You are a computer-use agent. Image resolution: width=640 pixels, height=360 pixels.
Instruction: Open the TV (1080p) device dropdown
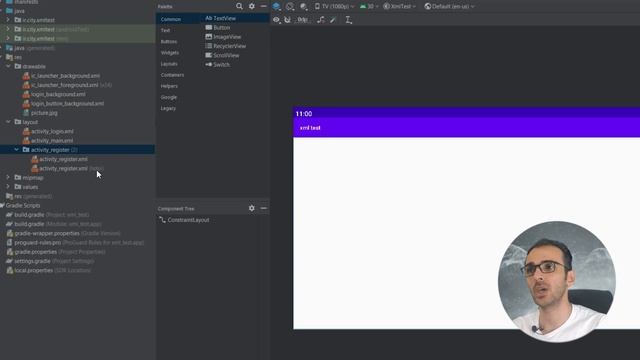pos(334,6)
